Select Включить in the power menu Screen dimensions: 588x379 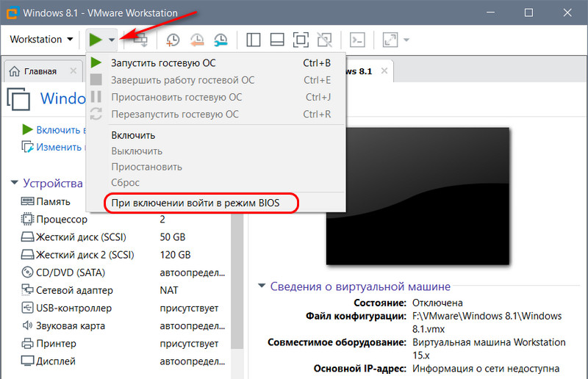[216, 135]
